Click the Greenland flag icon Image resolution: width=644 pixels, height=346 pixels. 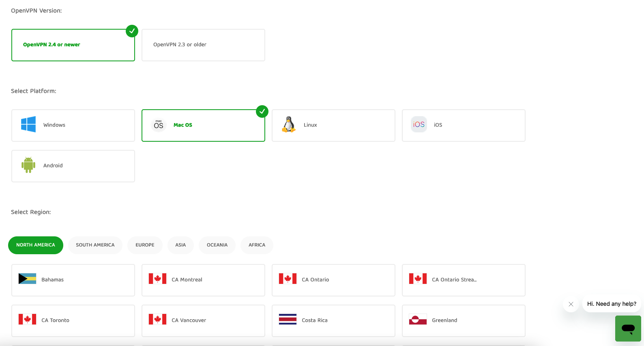click(x=418, y=319)
